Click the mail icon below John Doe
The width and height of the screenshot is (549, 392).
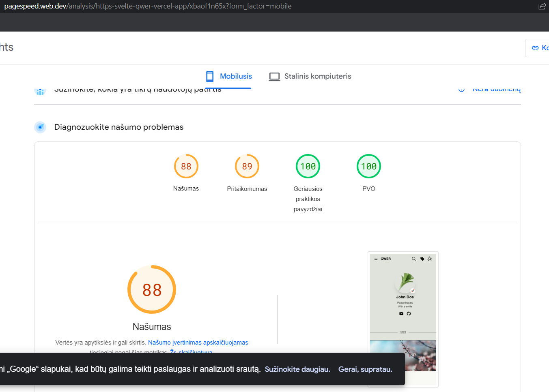coord(401,313)
